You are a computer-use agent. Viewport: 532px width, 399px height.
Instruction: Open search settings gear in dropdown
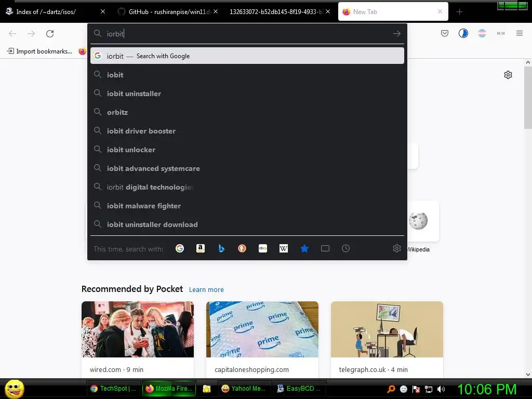click(x=396, y=248)
